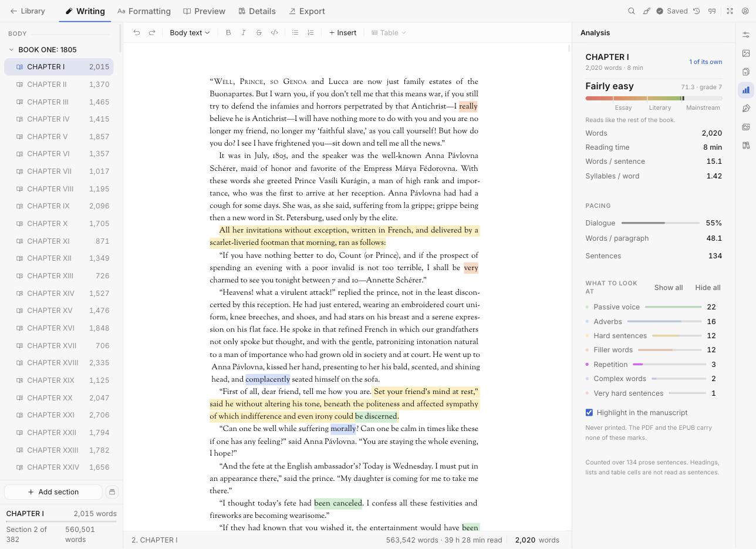Open the Details tab

pos(257,11)
